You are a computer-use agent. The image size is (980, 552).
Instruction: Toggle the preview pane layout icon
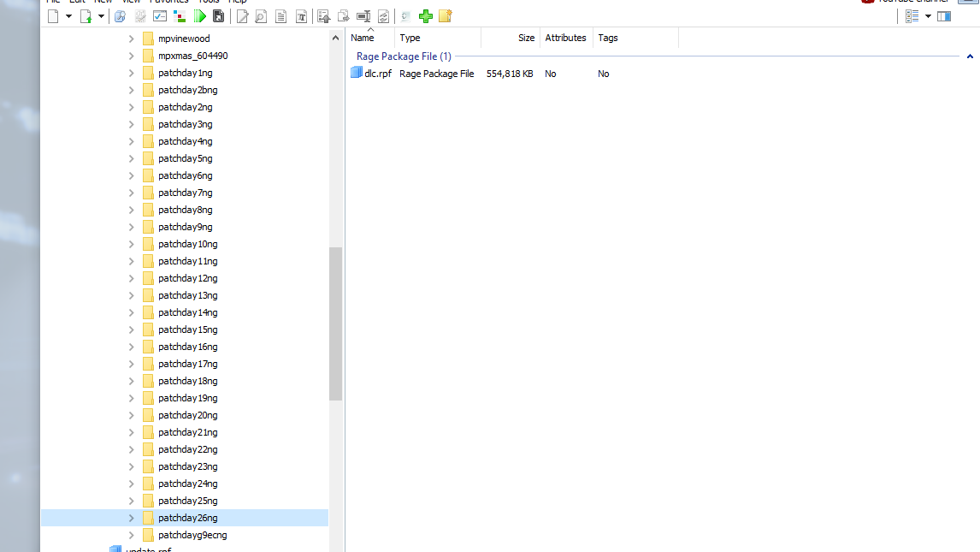[x=944, y=16]
